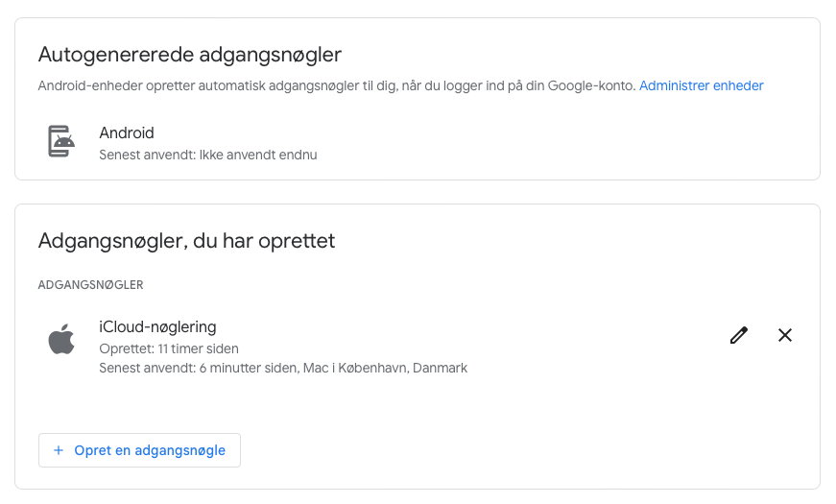Image resolution: width=836 pixels, height=504 pixels.
Task: Click the iCloud-nøglering passkey title
Action: click(157, 327)
